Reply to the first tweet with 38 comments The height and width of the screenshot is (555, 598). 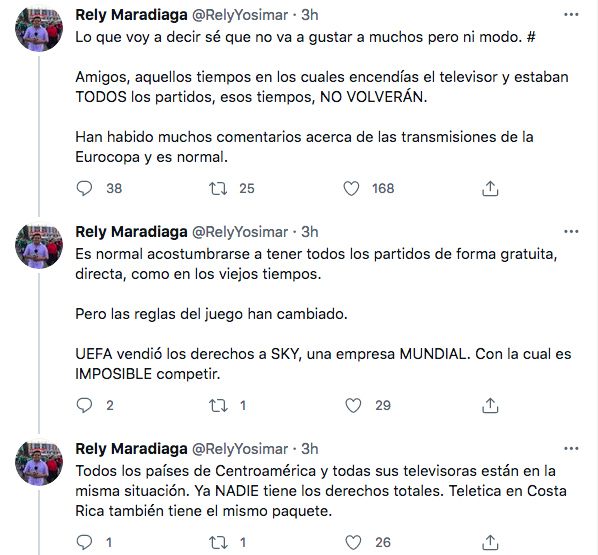coord(84,188)
